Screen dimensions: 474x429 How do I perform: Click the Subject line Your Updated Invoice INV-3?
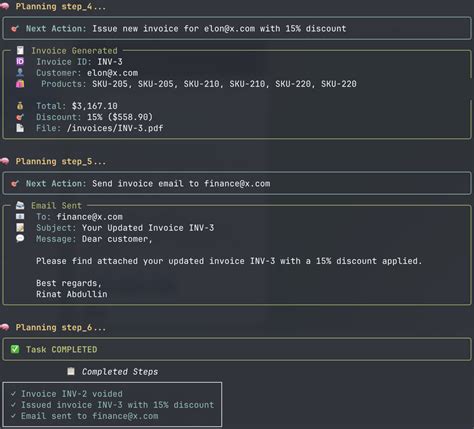(148, 228)
